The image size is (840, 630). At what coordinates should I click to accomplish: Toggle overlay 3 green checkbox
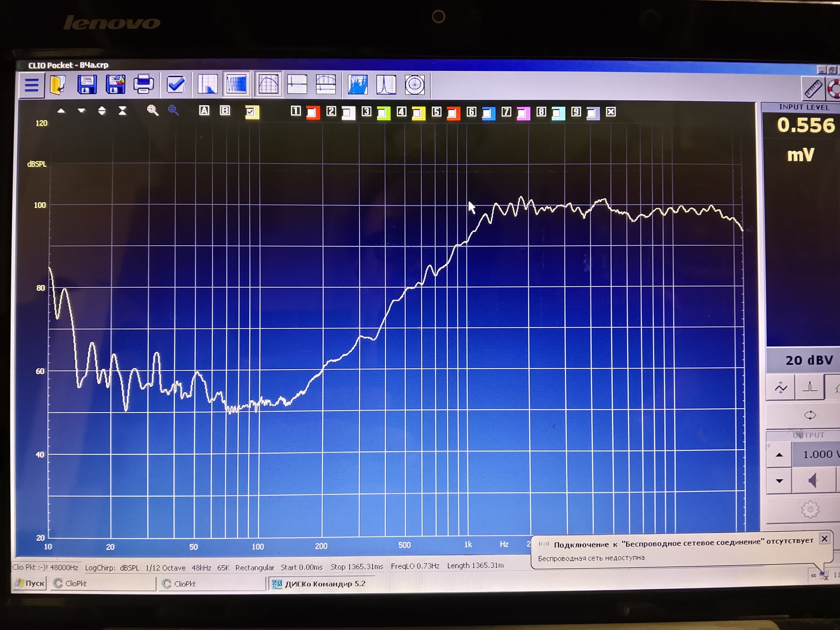383,113
